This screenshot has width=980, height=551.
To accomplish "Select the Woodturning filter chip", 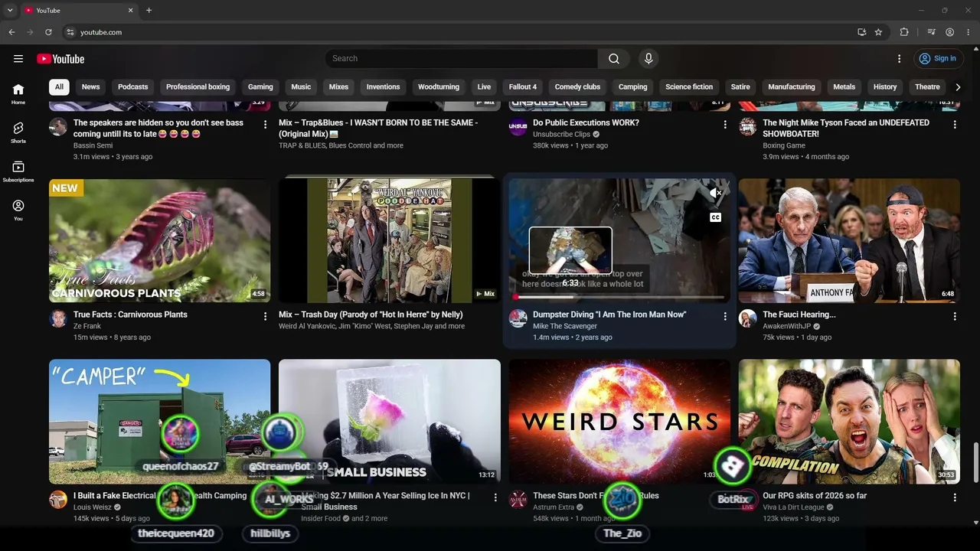I will point(439,87).
